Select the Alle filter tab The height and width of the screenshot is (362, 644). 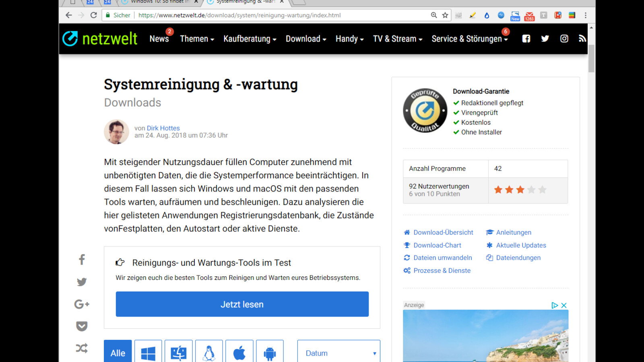point(118,353)
